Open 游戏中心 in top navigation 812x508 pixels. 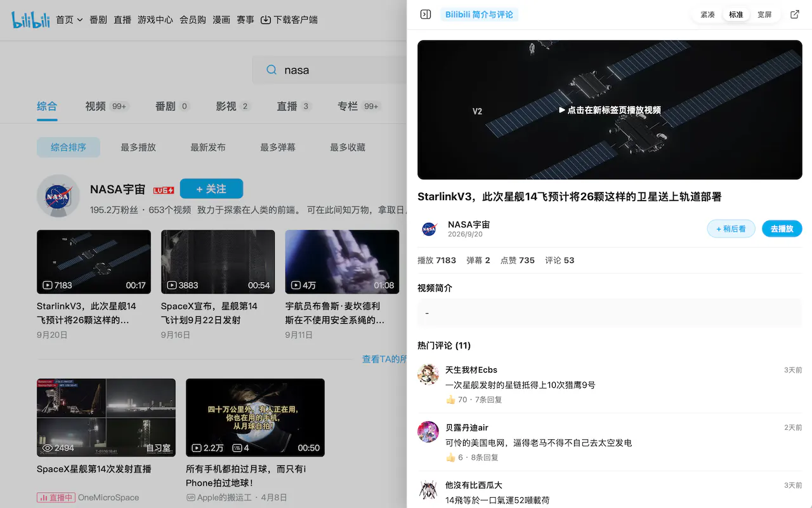coord(155,20)
